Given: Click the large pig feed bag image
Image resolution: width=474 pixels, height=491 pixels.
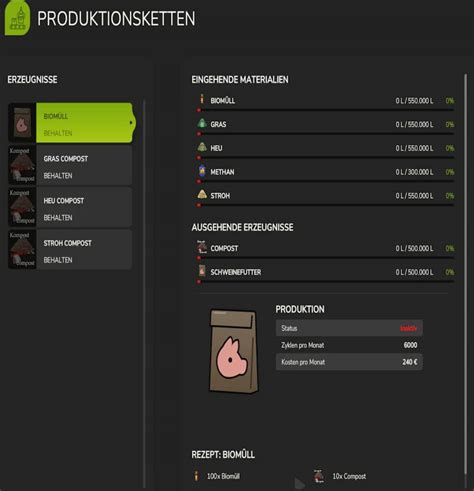Looking at the screenshot, I should point(234,351).
